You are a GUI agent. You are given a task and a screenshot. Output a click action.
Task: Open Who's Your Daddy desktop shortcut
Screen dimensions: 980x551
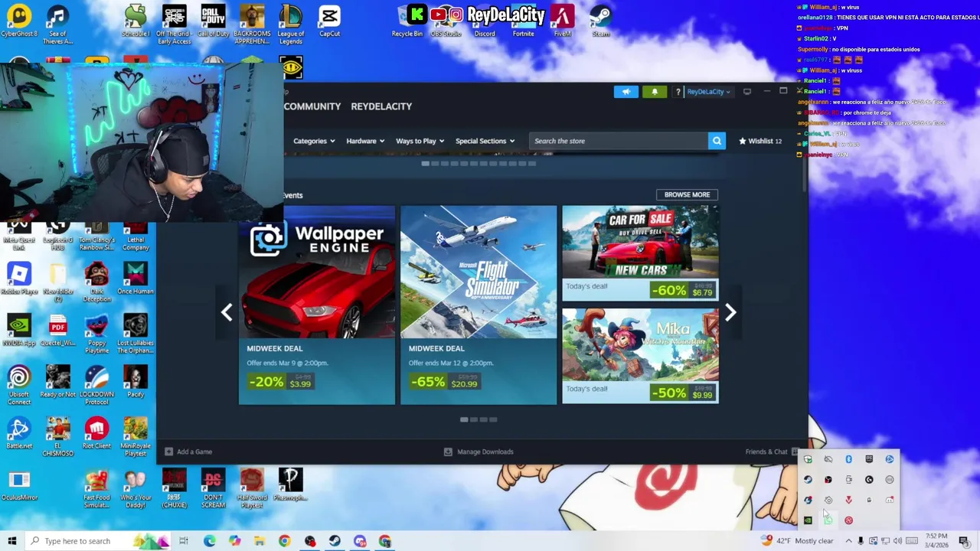[x=136, y=488]
